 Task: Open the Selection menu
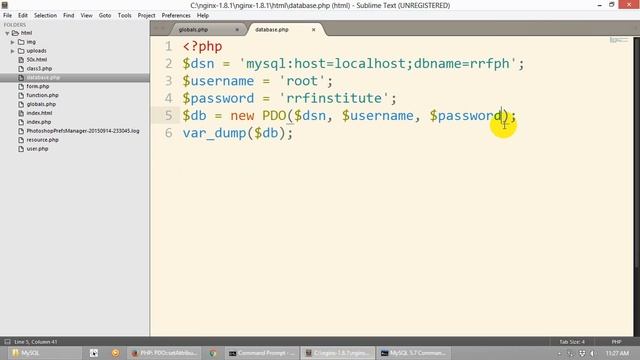click(x=45, y=15)
